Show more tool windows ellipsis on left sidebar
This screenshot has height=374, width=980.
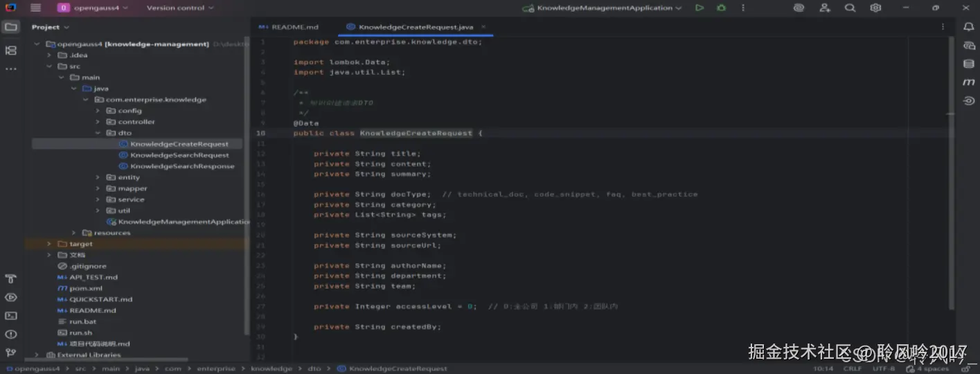[10, 69]
